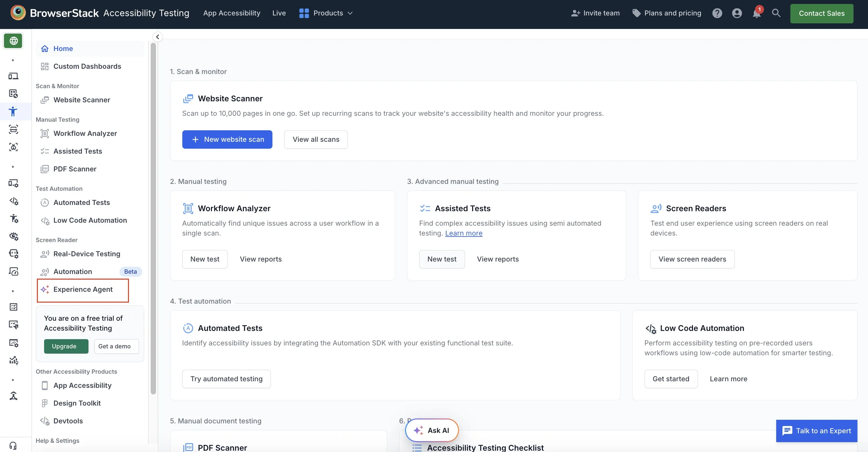
Task: Click the headset support icon in left rail
Action: tap(13, 446)
